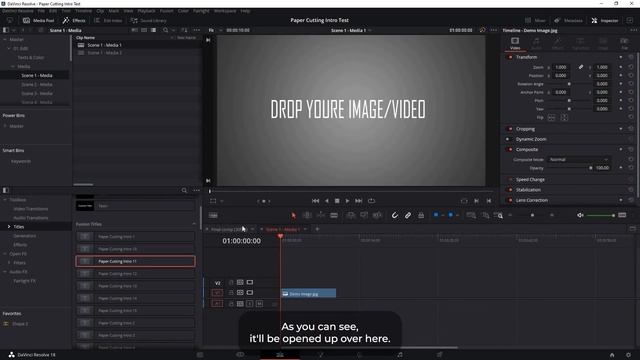Click the Replace clip icon
The width and height of the screenshot is (640, 360).
click(378, 216)
